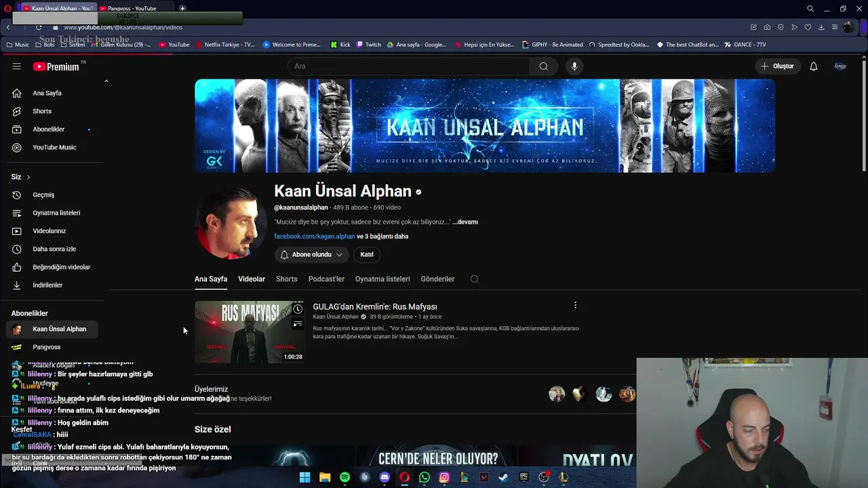Select the Gönderiler channel tab

[x=437, y=279]
